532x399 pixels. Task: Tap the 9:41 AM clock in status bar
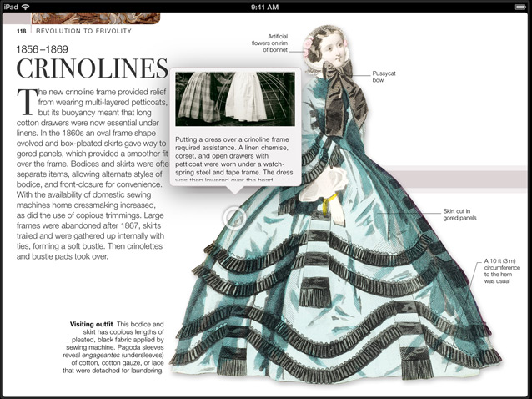click(x=265, y=6)
